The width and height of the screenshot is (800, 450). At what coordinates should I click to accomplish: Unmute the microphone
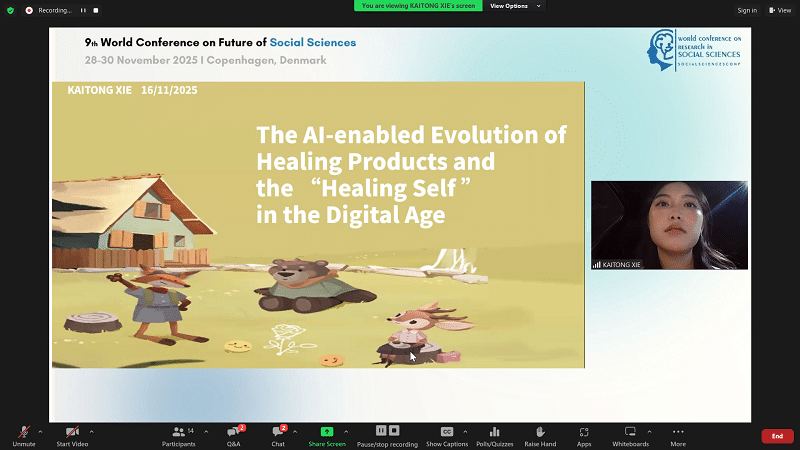coord(23,433)
